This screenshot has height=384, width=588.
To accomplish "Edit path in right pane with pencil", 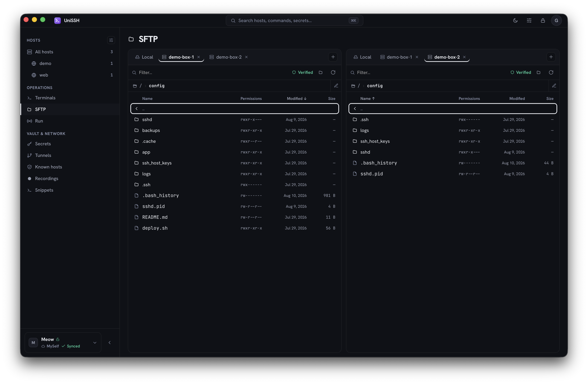I will click(x=554, y=86).
